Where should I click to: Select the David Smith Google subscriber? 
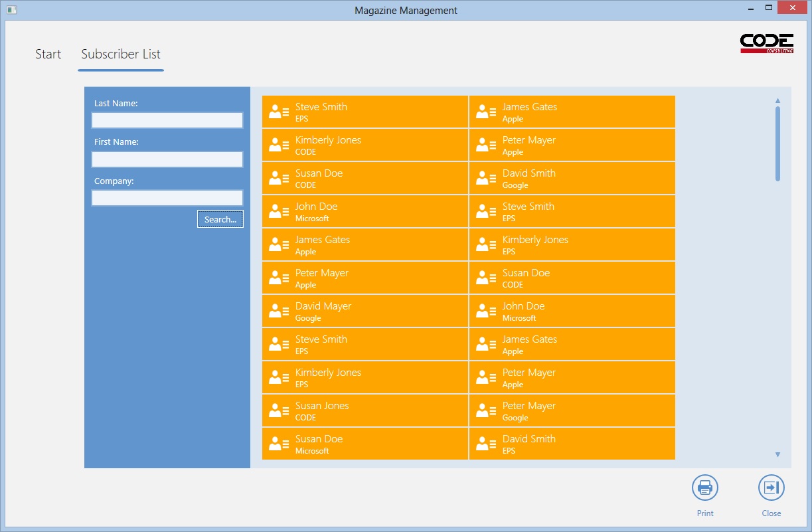pos(572,178)
